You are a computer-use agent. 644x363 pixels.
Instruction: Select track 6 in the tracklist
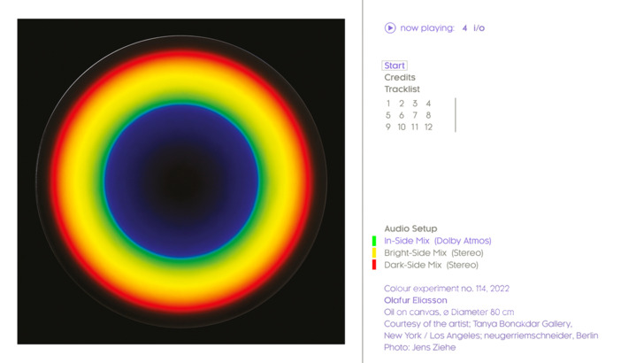point(402,115)
